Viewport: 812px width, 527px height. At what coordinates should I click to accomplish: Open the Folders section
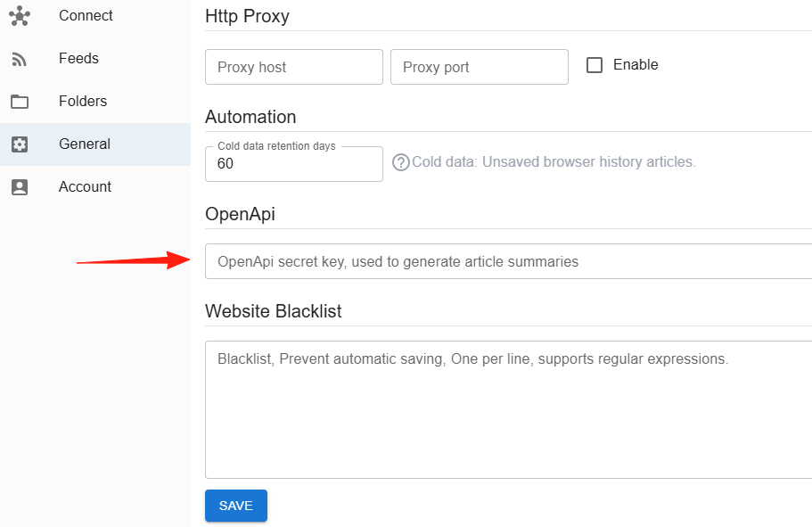coord(95,101)
